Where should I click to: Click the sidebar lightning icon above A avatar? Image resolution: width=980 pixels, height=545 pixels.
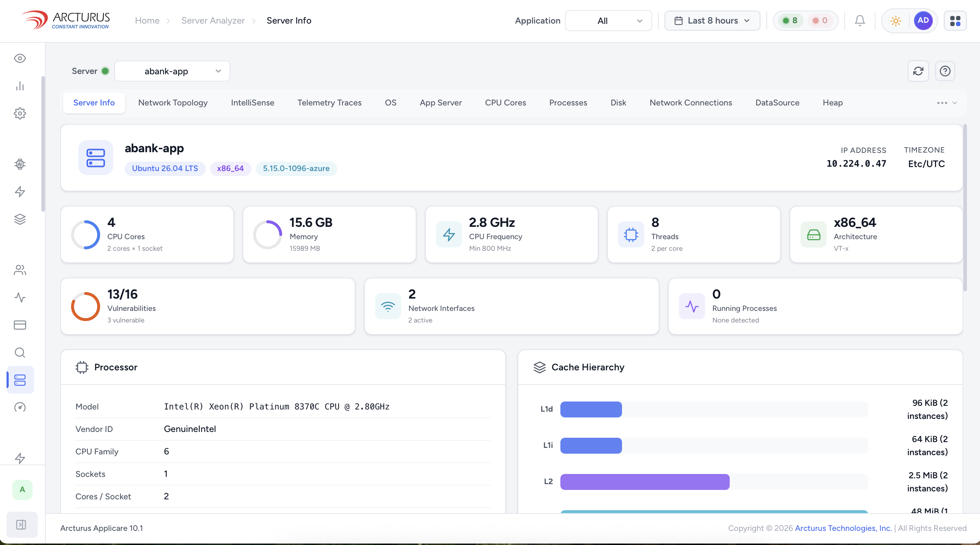click(20, 458)
